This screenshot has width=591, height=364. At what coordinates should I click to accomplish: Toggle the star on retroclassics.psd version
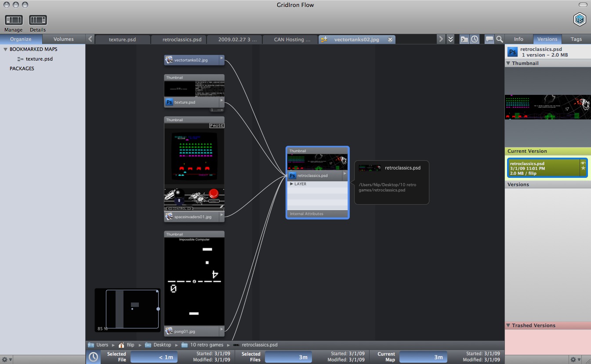click(583, 169)
